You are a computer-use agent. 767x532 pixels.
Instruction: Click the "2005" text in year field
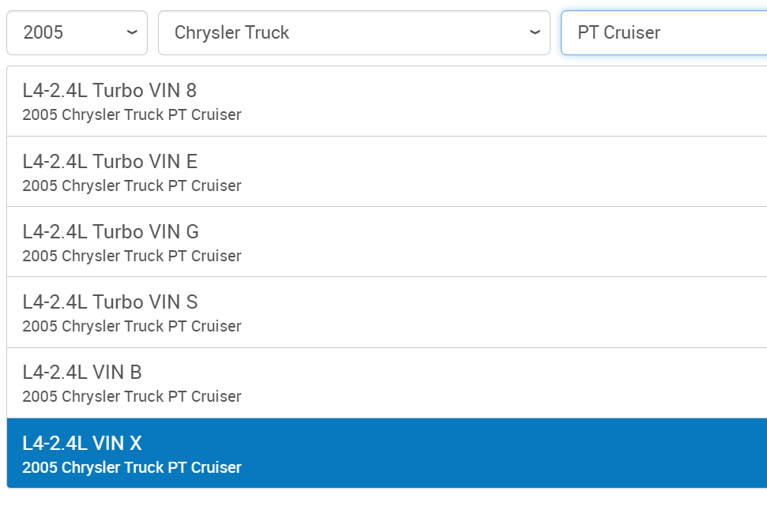pos(43,32)
